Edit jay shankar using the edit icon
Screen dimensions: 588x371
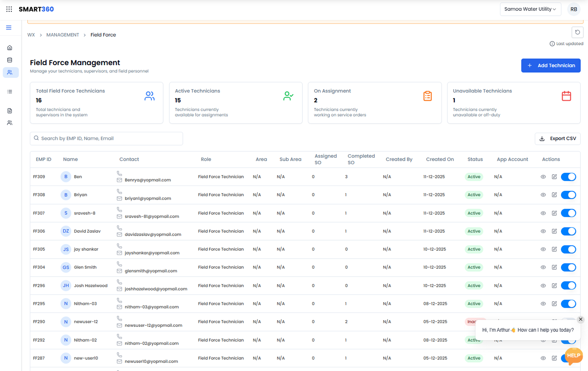(x=554, y=249)
